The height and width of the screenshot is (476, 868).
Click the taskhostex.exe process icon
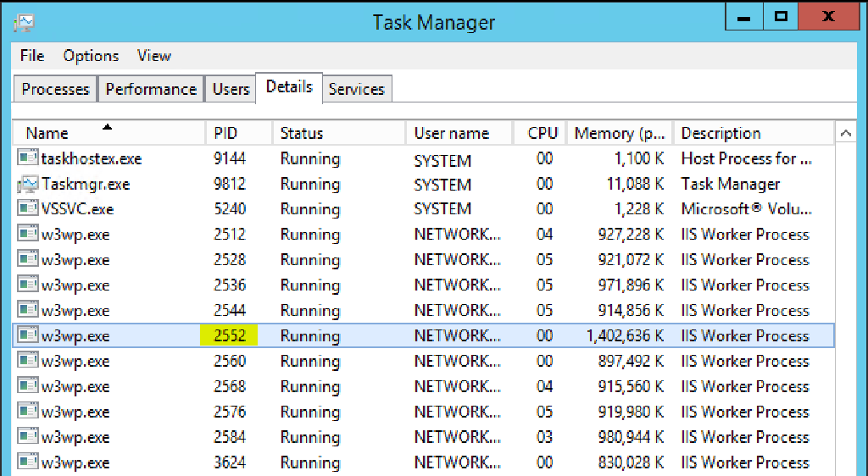27,158
